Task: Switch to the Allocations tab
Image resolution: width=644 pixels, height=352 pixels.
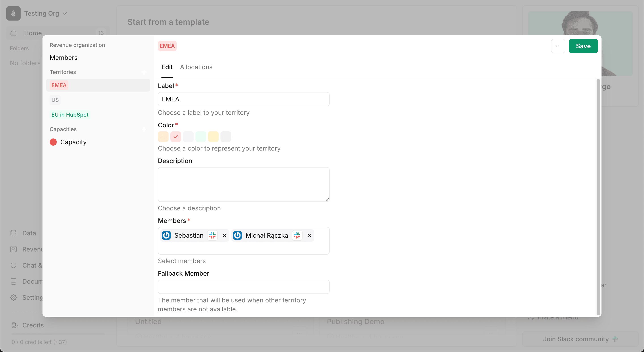Action: [x=196, y=67]
